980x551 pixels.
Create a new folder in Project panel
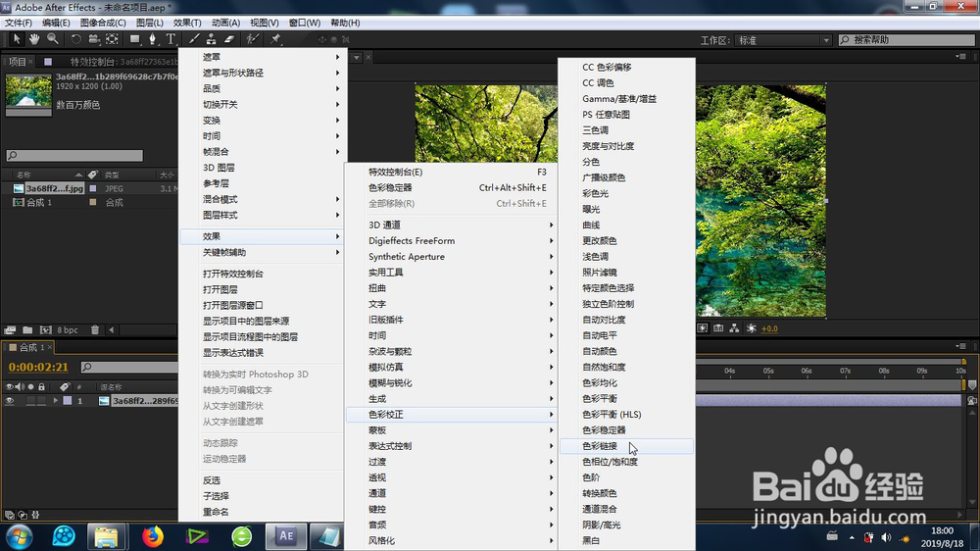27,329
